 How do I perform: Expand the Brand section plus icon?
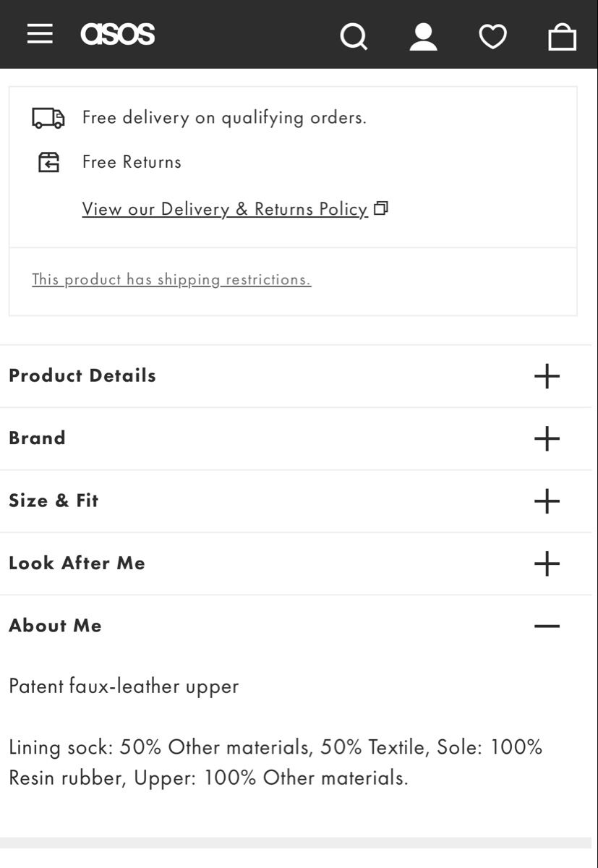pyautogui.click(x=547, y=438)
